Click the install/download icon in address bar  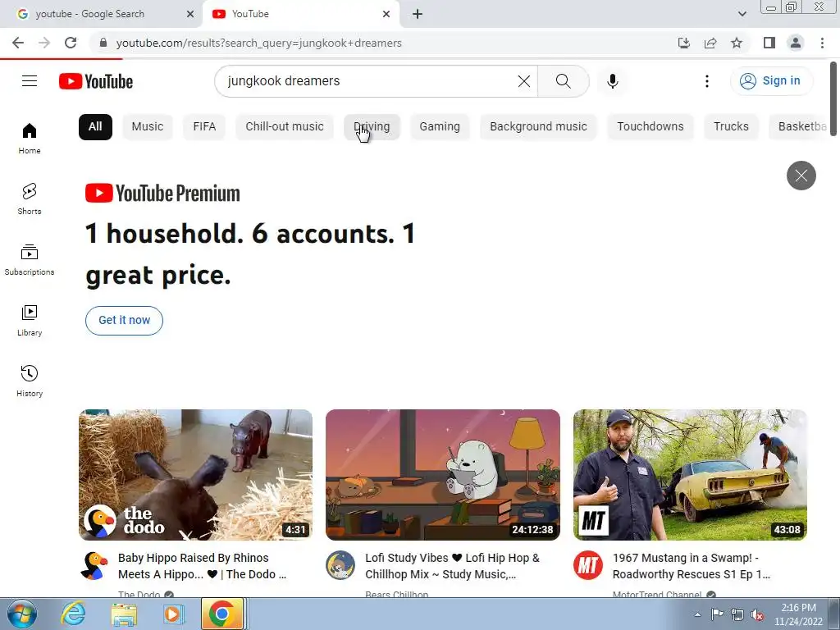tap(684, 43)
